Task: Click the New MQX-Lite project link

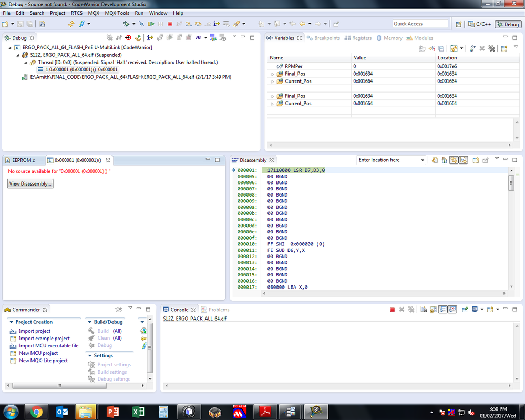Action: 43,361
